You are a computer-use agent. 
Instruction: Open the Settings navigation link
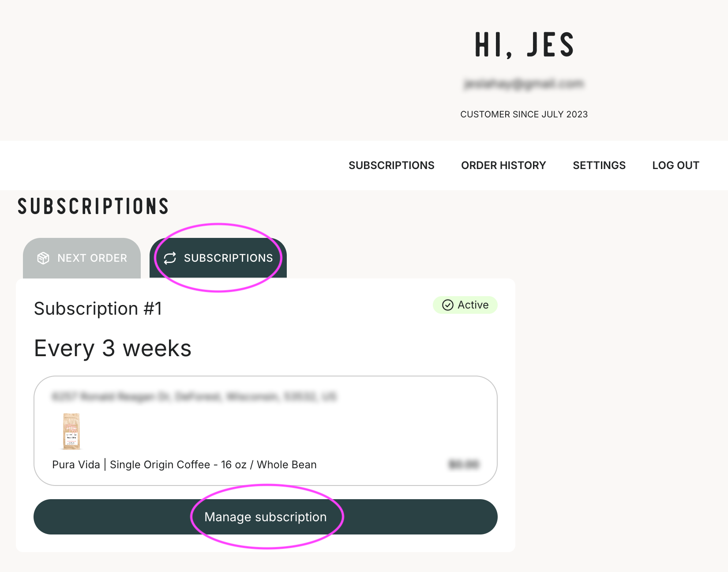pos(599,166)
